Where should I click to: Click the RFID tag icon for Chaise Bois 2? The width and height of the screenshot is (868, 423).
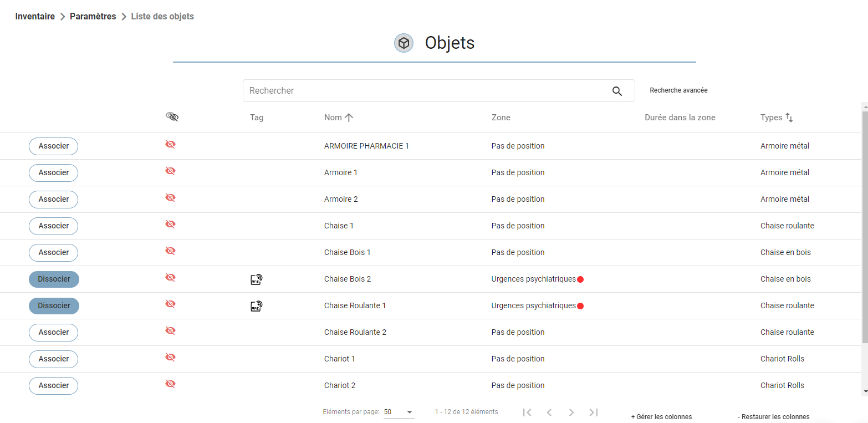pos(256,279)
